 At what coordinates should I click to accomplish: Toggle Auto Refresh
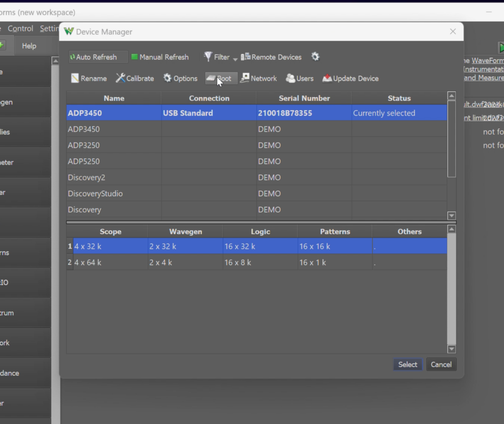click(97, 57)
